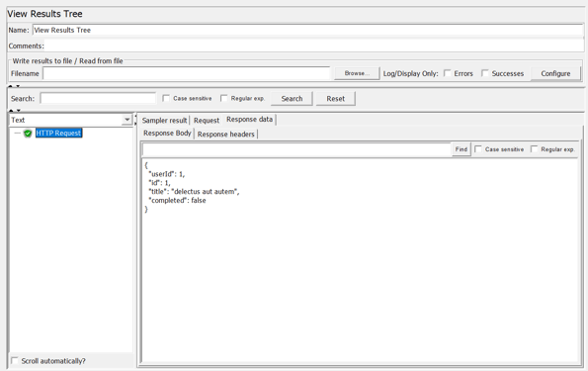Select the Response Body sub-tab

[x=167, y=134]
